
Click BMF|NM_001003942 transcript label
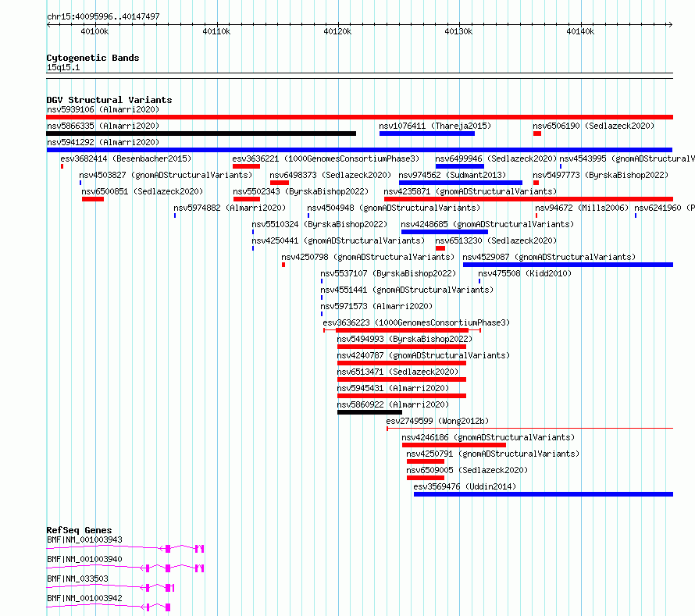tap(84, 598)
